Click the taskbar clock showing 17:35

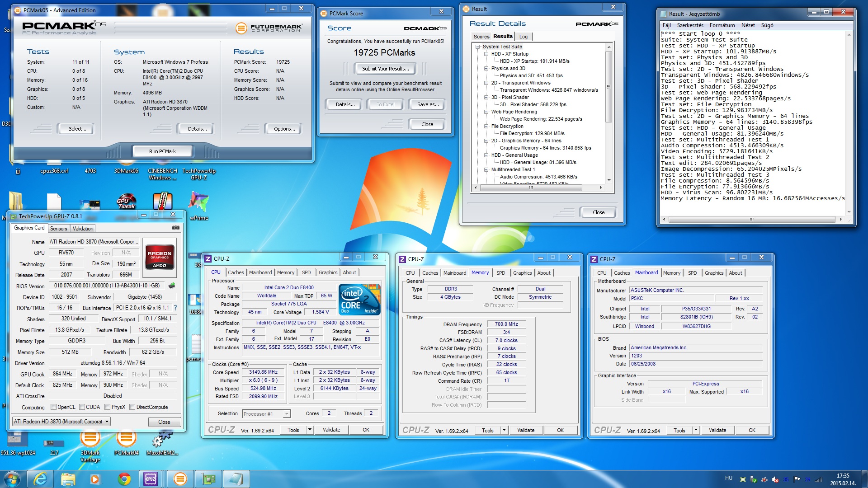[x=843, y=479]
